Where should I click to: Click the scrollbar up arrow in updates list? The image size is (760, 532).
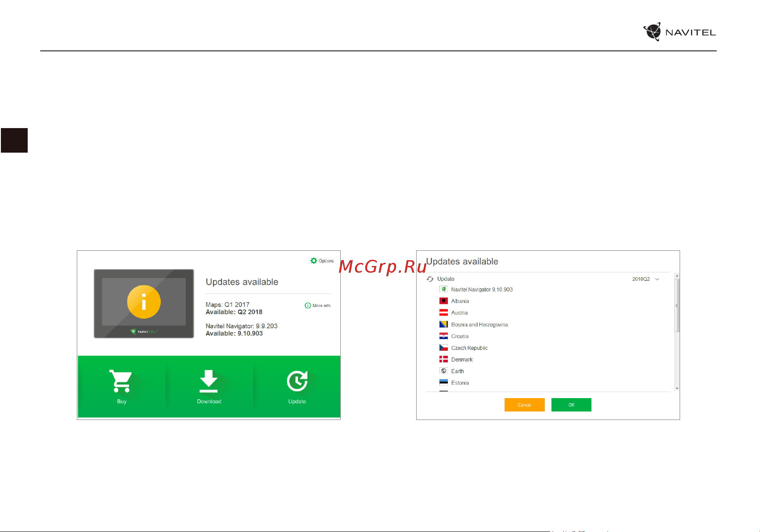click(x=677, y=276)
